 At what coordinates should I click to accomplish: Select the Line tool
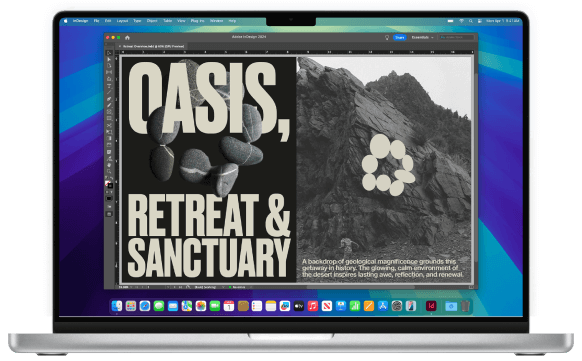pos(109,92)
